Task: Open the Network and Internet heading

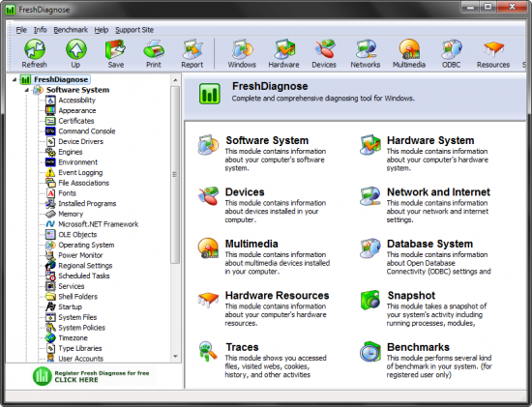Action: click(x=438, y=192)
